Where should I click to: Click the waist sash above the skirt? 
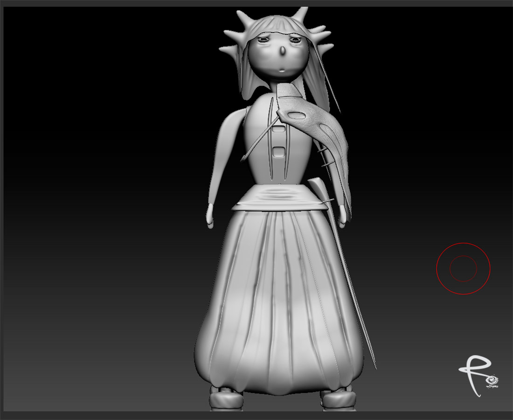tap(279, 197)
